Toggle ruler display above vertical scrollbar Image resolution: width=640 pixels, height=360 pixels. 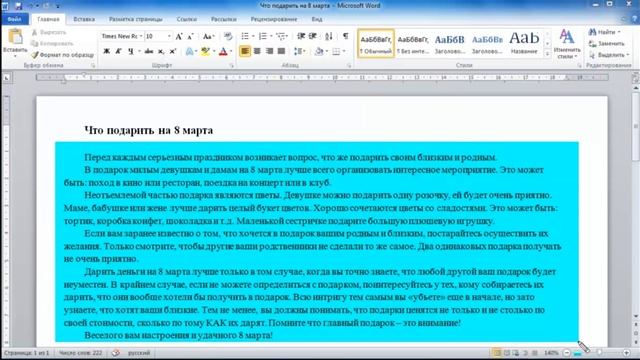636,78
